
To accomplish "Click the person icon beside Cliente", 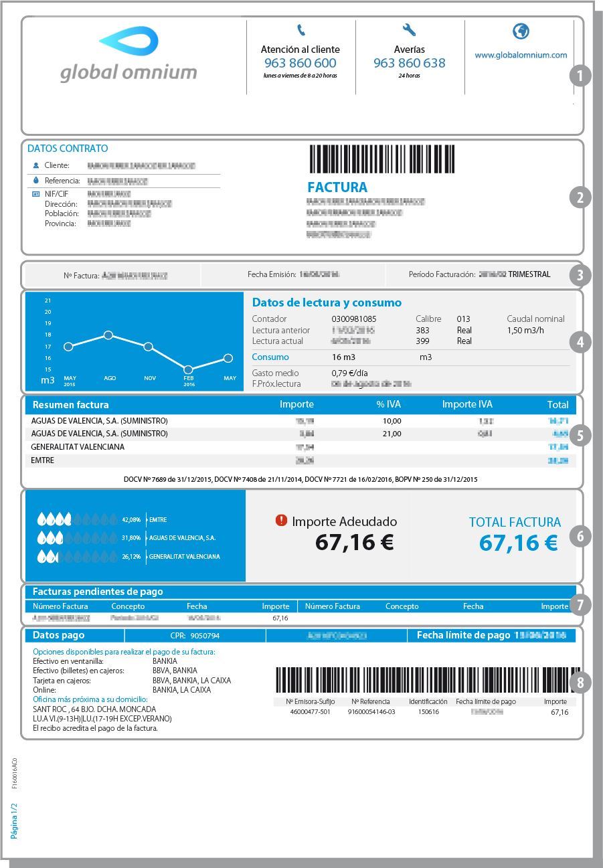I will point(36,165).
